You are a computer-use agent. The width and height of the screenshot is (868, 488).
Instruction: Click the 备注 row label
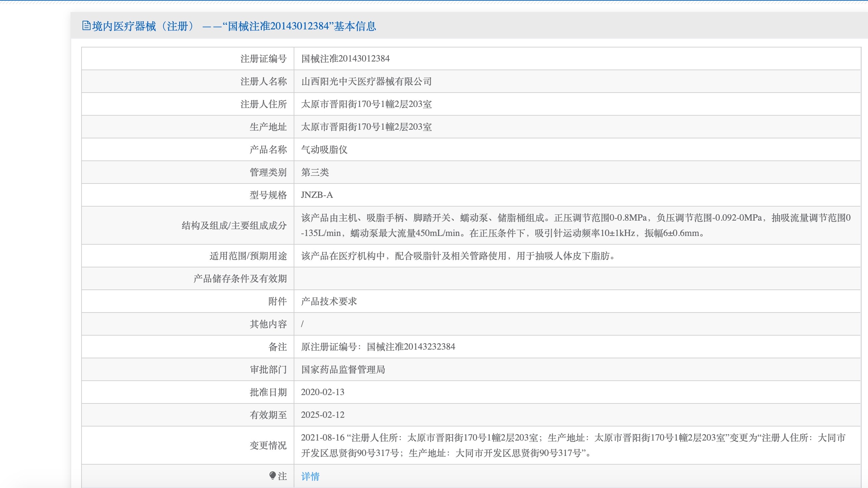pyautogui.click(x=278, y=347)
